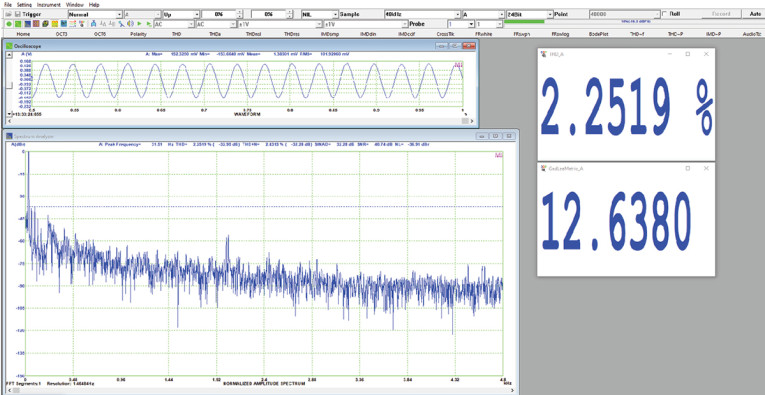Click the BodePlot preset button
This screenshot has width=765, height=395.
point(596,34)
